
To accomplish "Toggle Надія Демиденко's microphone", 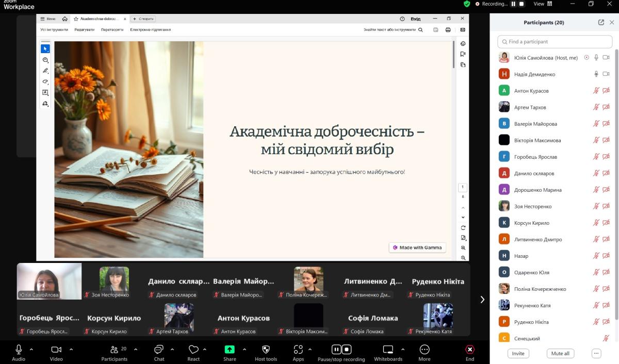I will 596,74.
